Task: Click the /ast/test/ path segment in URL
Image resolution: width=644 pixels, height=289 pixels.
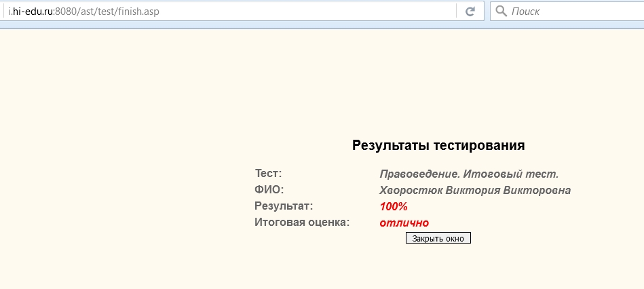Action: [99, 12]
